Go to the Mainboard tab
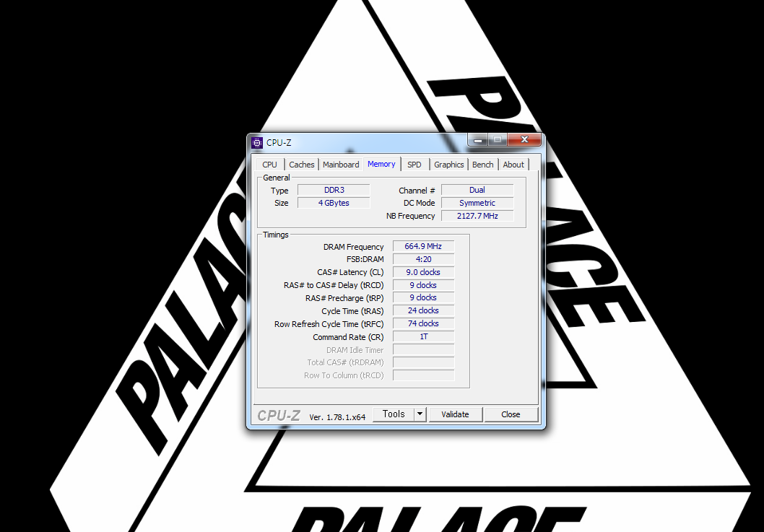Viewport: 764px width, 532px height. click(x=341, y=165)
